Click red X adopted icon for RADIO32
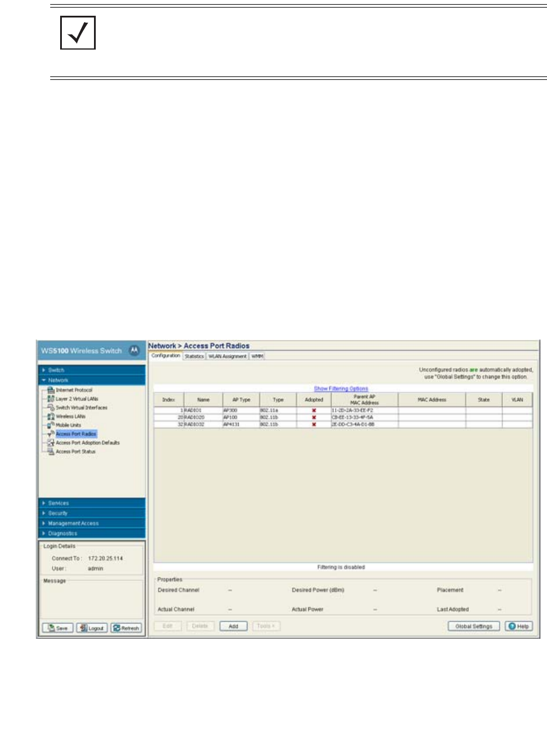 pos(314,425)
